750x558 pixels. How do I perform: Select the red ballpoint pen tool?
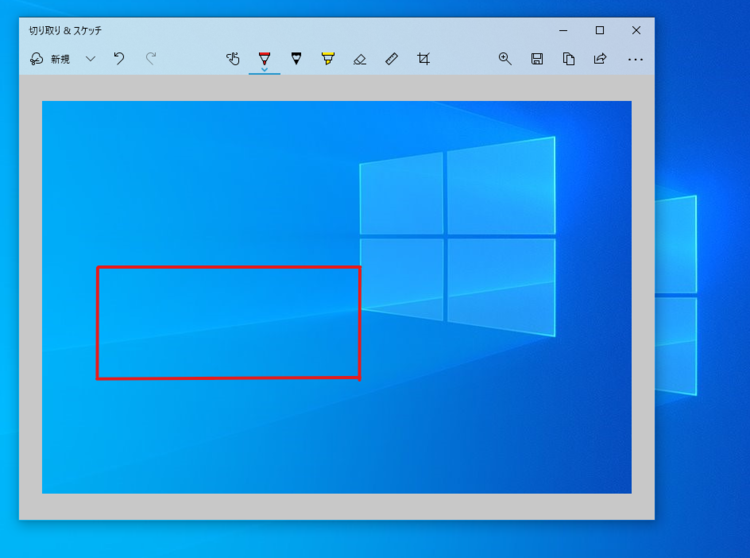pyautogui.click(x=265, y=58)
